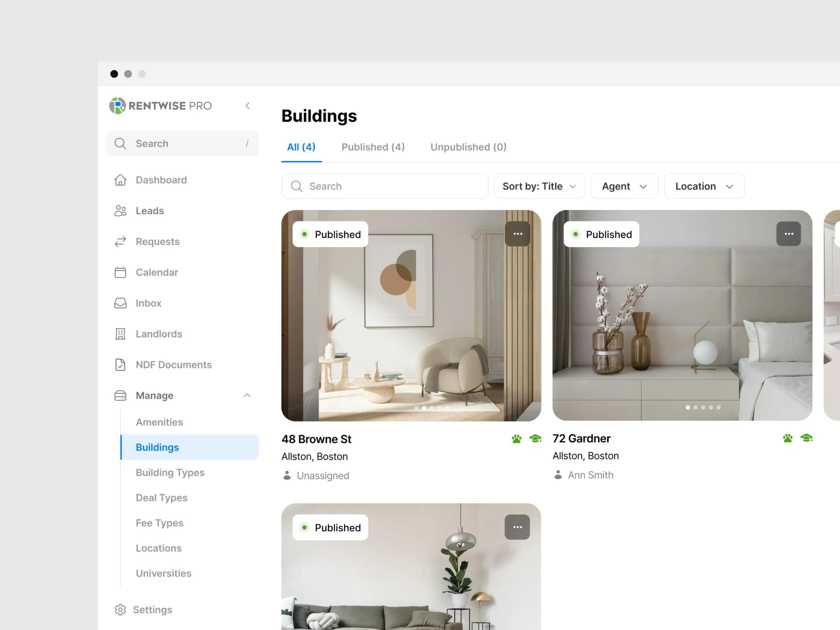
Task: Select first carousel dot on 72 Gardner photo
Action: pyautogui.click(x=688, y=407)
